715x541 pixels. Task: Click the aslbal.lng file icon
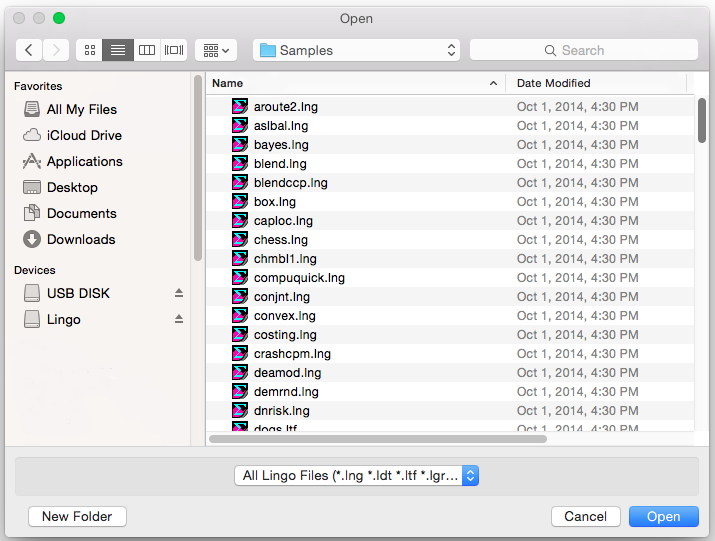pyautogui.click(x=240, y=125)
